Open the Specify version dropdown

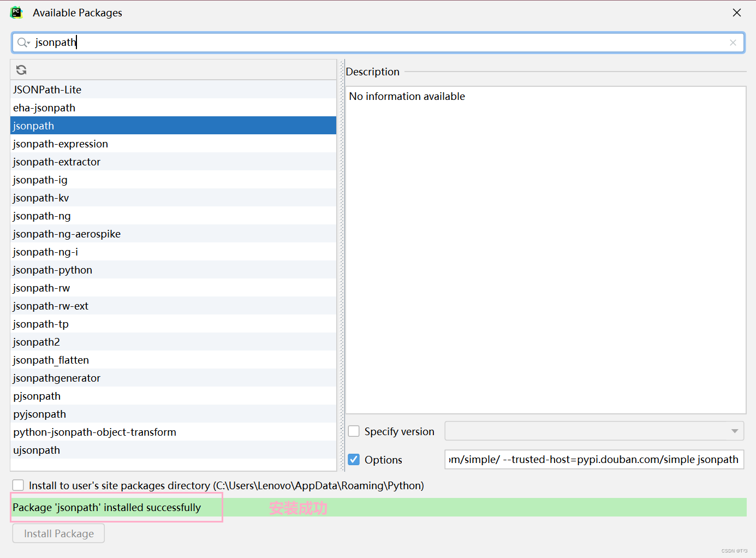click(594, 431)
